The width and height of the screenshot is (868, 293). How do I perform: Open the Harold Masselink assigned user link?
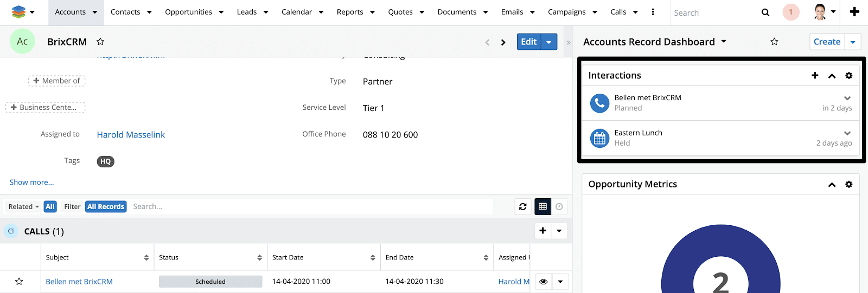pos(131,135)
